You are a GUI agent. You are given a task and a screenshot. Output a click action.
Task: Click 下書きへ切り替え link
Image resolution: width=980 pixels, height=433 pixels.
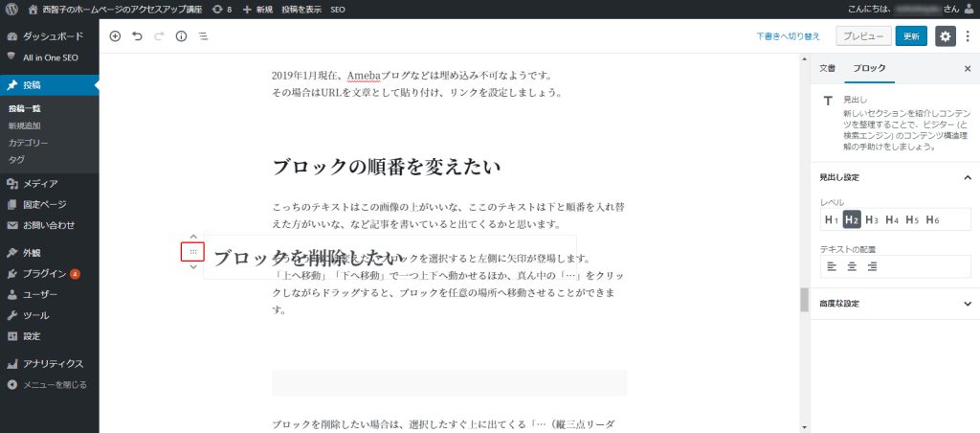(789, 36)
